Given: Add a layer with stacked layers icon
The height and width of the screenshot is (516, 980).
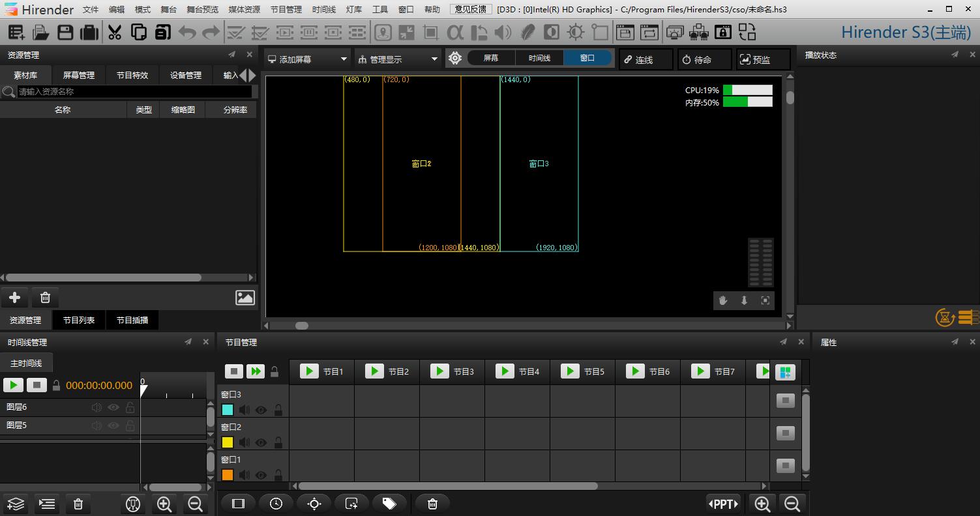Looking at the screenshot, I should 16,504.
